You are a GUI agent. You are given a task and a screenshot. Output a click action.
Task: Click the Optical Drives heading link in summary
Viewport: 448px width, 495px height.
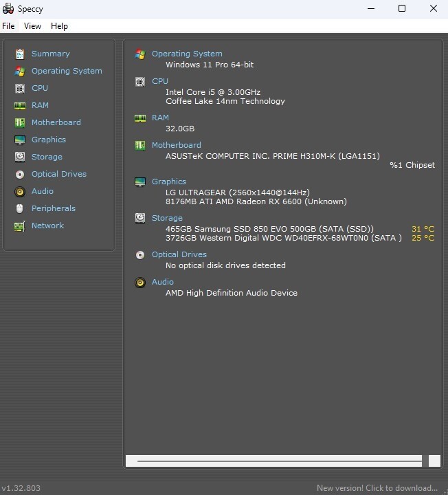pos(179,254)
